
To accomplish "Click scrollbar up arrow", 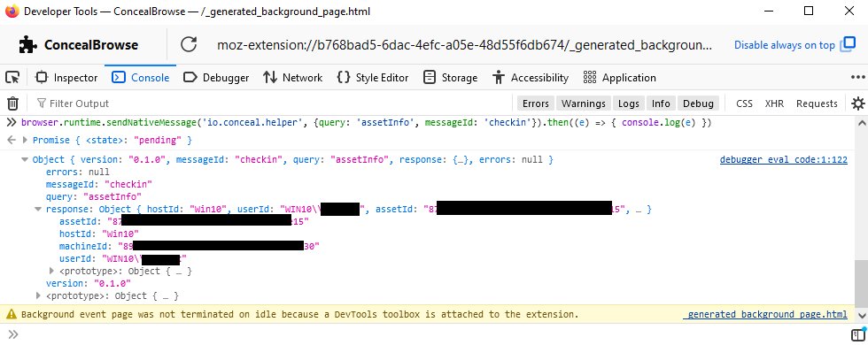I will tap(861, 123).
